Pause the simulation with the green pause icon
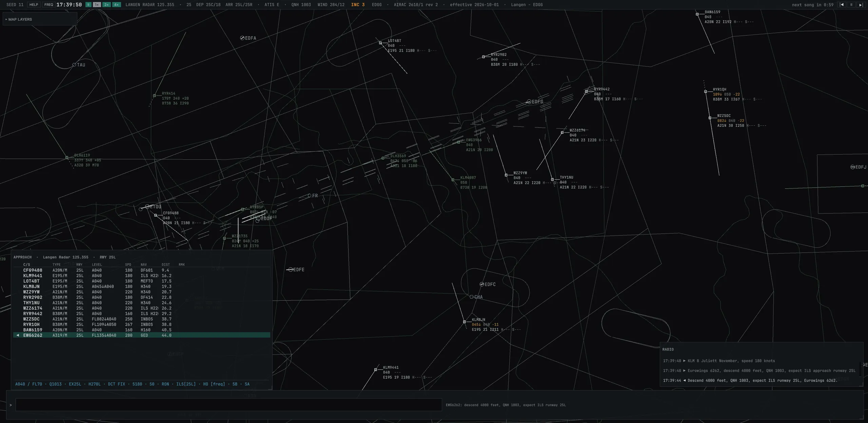 pos(88,5)
